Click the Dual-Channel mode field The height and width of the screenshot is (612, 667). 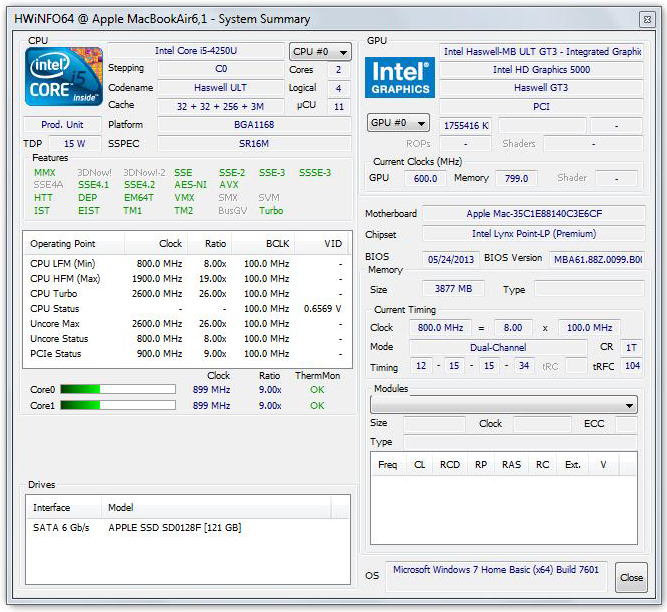[498, 347]
